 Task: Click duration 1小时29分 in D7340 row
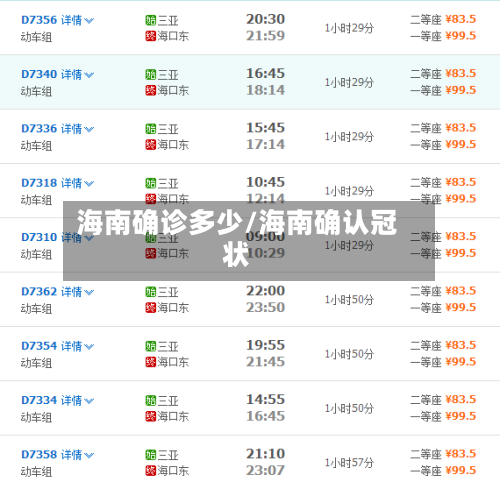pyautogui.click(x=349, y=82)
